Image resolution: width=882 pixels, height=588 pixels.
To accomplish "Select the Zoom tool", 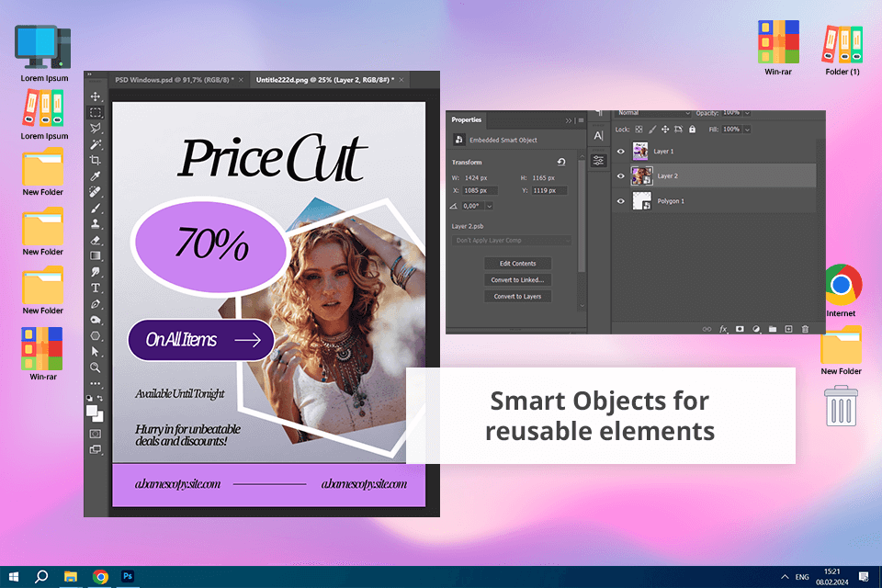I will [95, 367].
